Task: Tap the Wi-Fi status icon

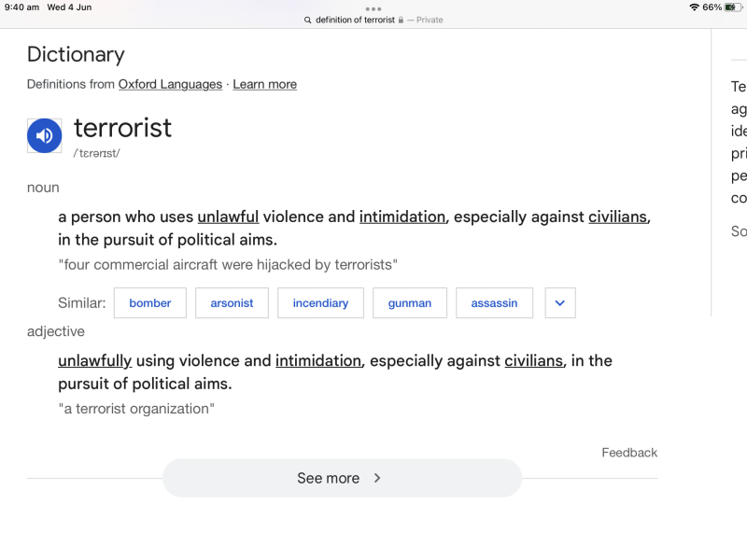Action: pyautogui.click(x=694, y=7)
